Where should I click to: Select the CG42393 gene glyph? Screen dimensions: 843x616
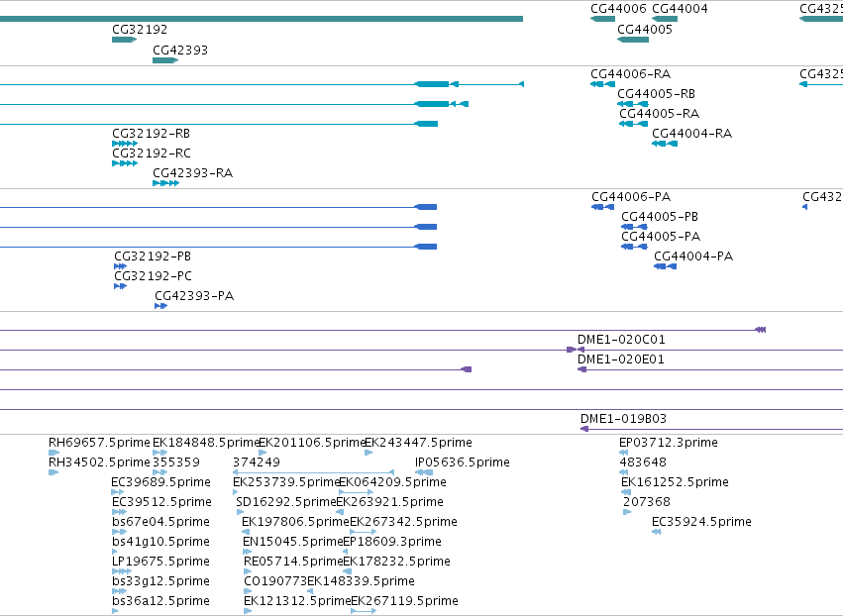click(x=165, y=60)
